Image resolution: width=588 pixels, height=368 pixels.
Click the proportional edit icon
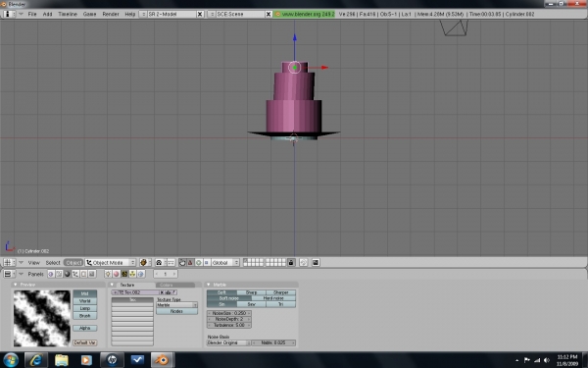coord(304,262)
